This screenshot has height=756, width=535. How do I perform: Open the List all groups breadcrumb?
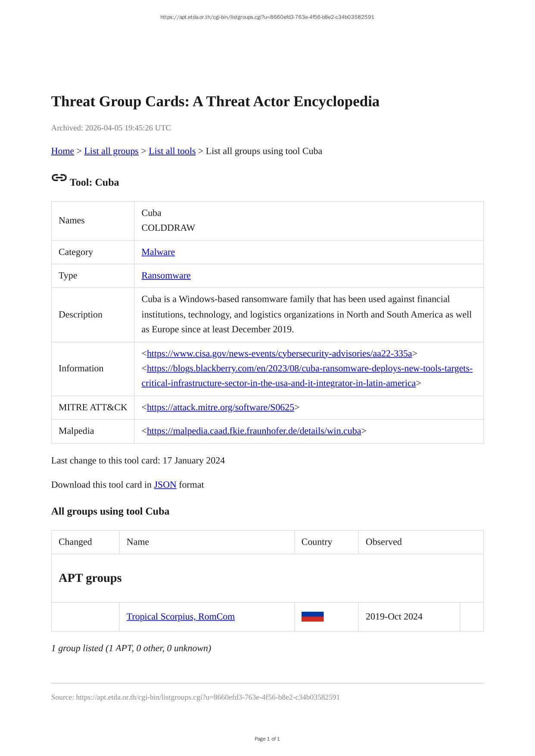(x=111, y=151)
